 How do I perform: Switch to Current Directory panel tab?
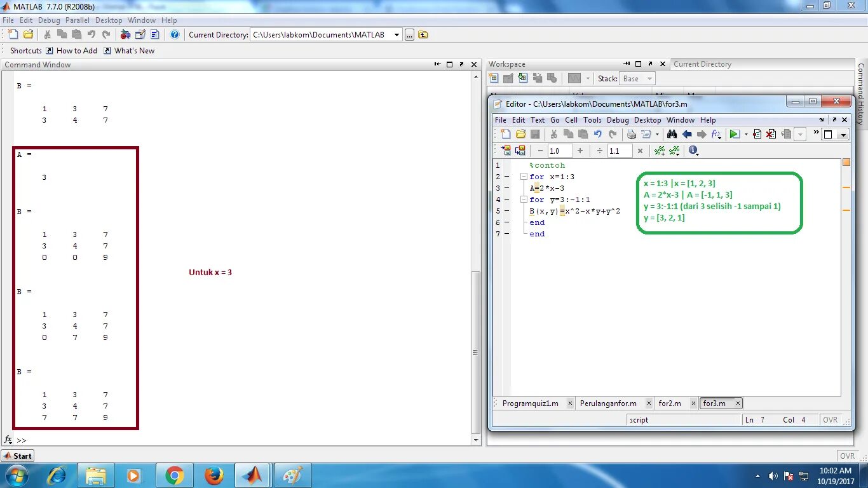coord(702,64)
